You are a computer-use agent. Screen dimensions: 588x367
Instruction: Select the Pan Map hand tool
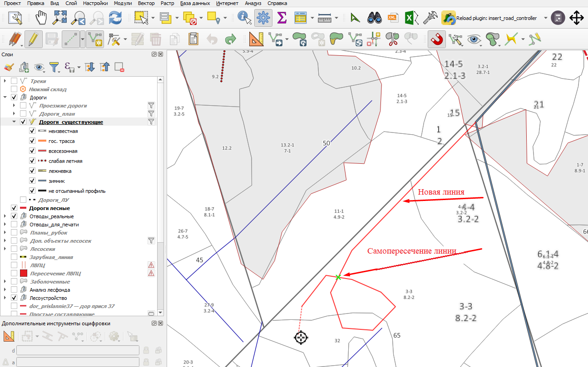click(x=42, y=18)
